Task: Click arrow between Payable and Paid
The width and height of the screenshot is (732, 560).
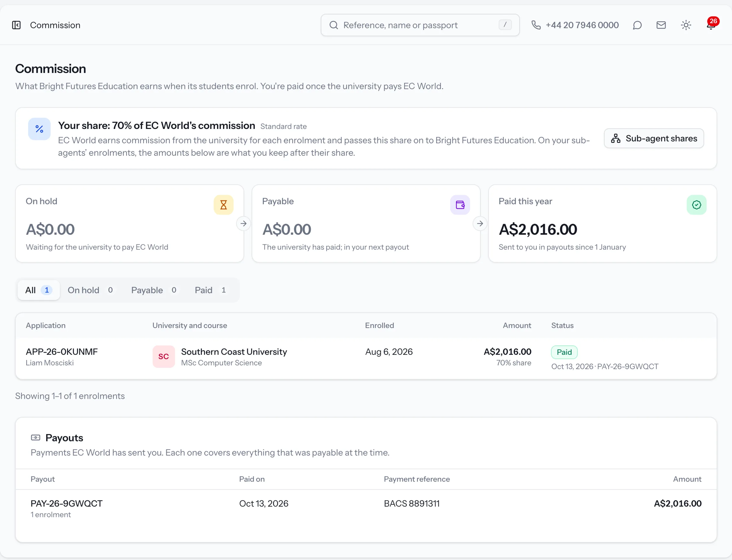Action: 480,223
